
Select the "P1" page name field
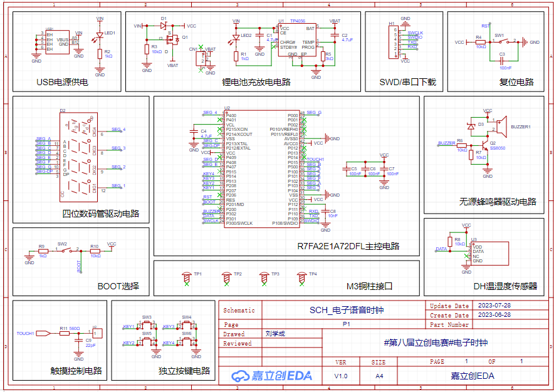click(346, 324)
